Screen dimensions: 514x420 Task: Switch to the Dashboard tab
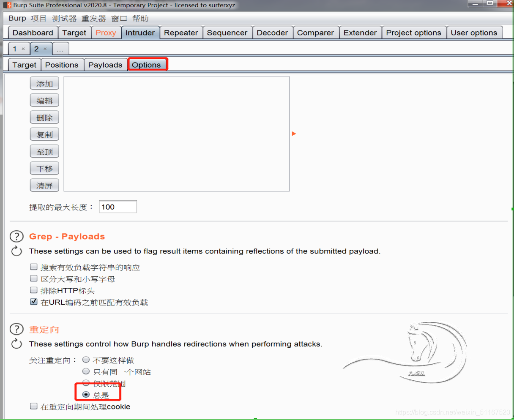tap(33, 33)
